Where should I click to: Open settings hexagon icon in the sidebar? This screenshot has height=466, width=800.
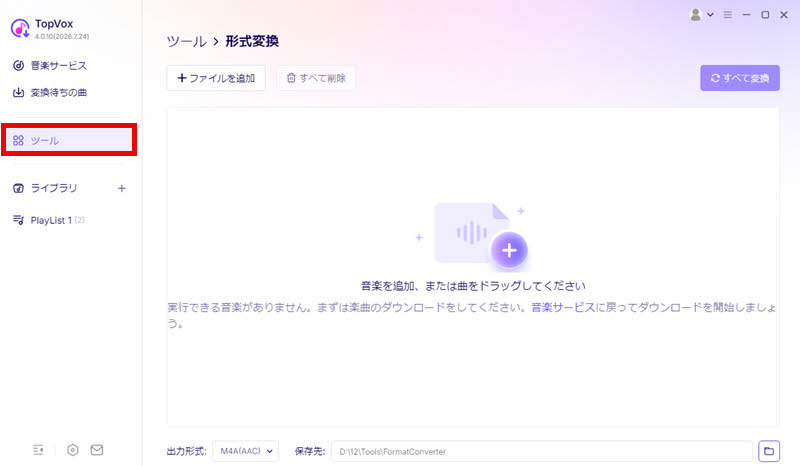(73, 450)
